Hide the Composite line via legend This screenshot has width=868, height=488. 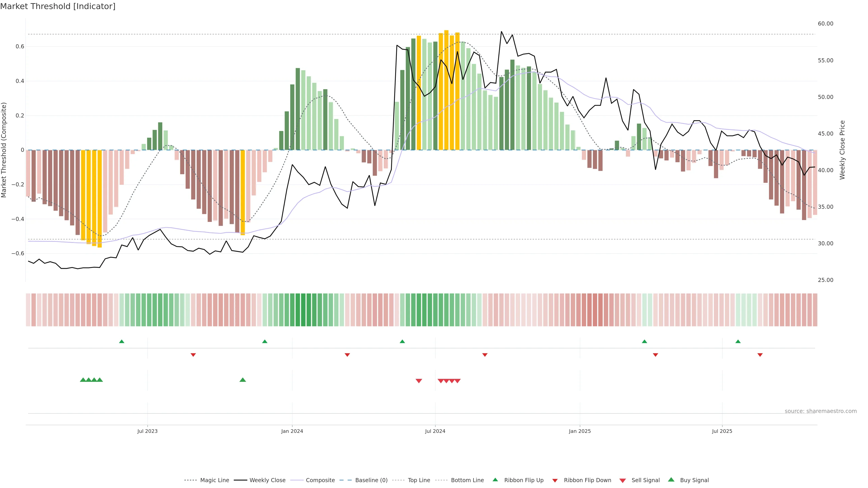point(320,480)
